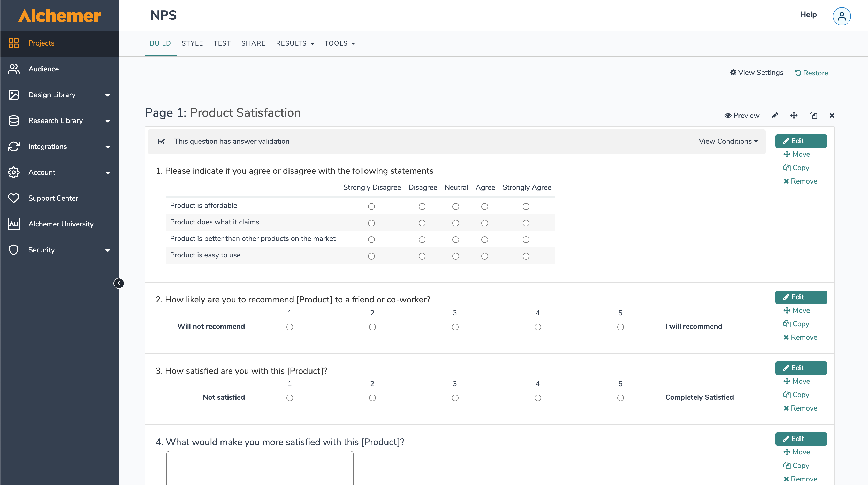Click the question 4 text answer box

[260, 468]
